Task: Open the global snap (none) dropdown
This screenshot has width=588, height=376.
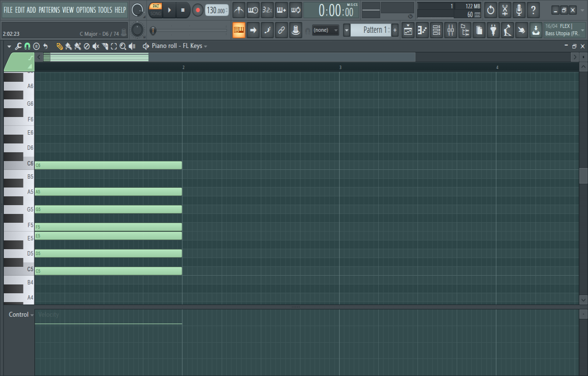Action: pos(326,30)
